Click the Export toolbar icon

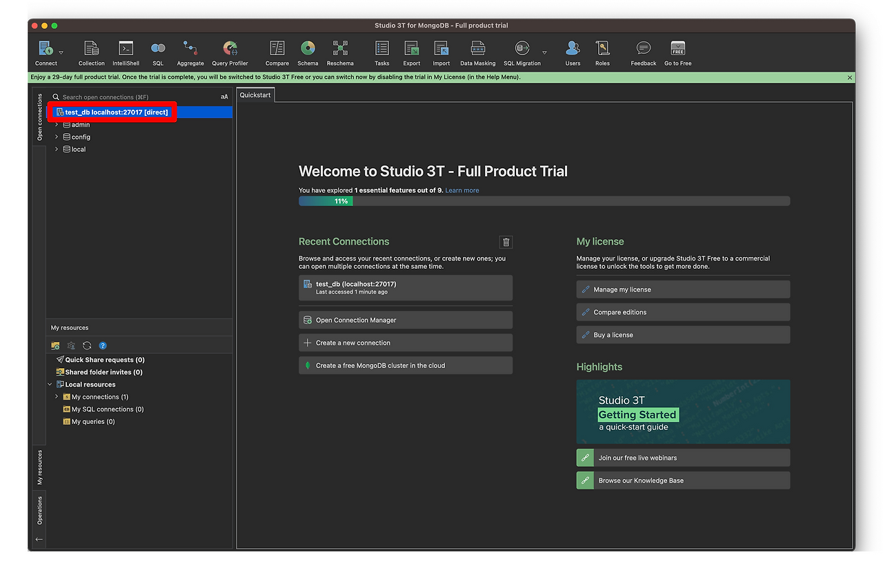412,49
